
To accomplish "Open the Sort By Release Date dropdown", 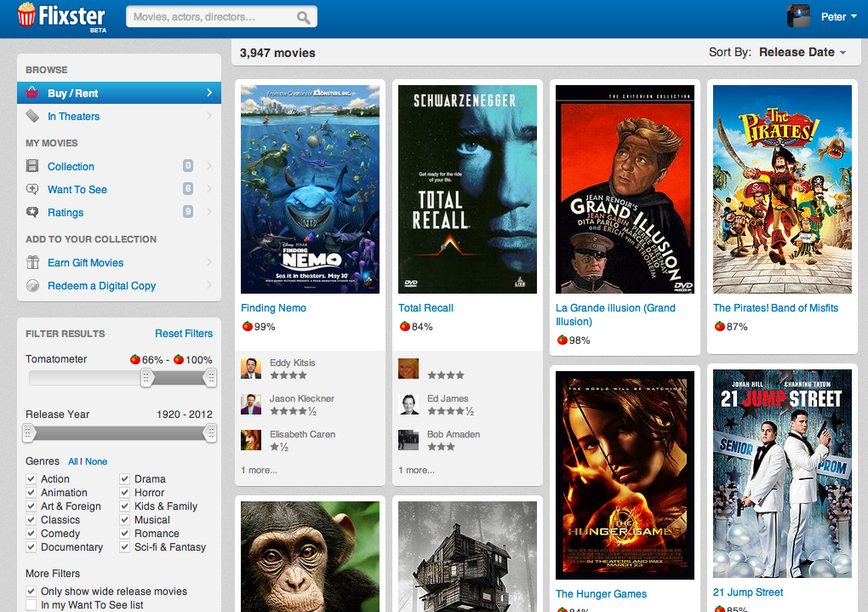I will 802,52.
